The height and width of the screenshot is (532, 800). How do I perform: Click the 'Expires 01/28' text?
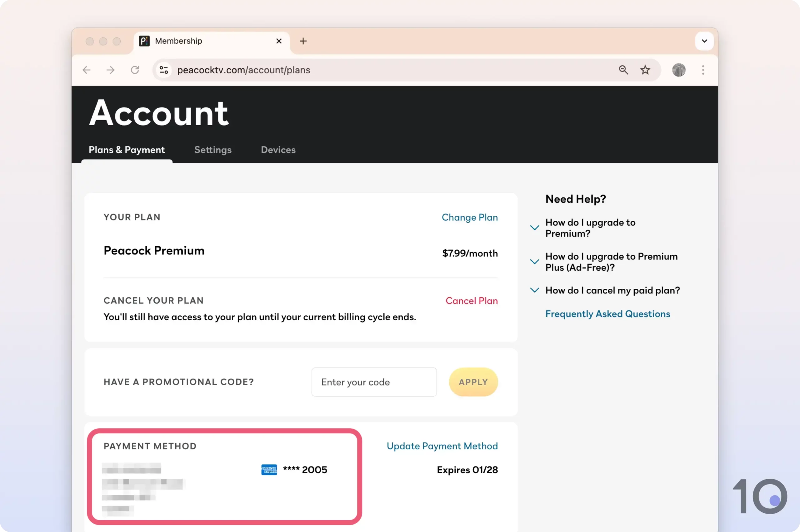[x=467, y=470]
